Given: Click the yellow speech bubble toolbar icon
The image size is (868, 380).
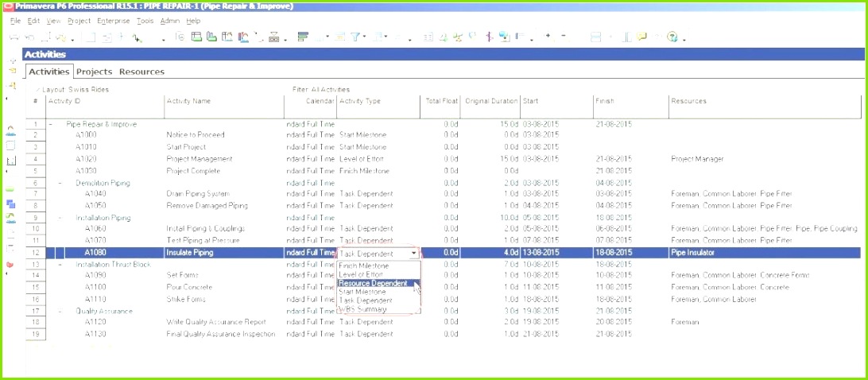Looking at the screenshot, I should point(642,37).
